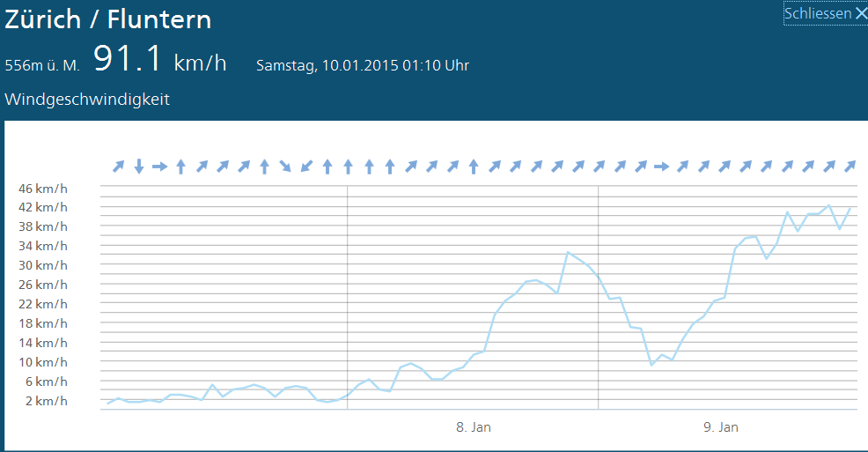Click the 8. Jan wind peak near 33 km/h
Image resolution: width=868 pixels, height=452 pixels.
pos(568,253)
